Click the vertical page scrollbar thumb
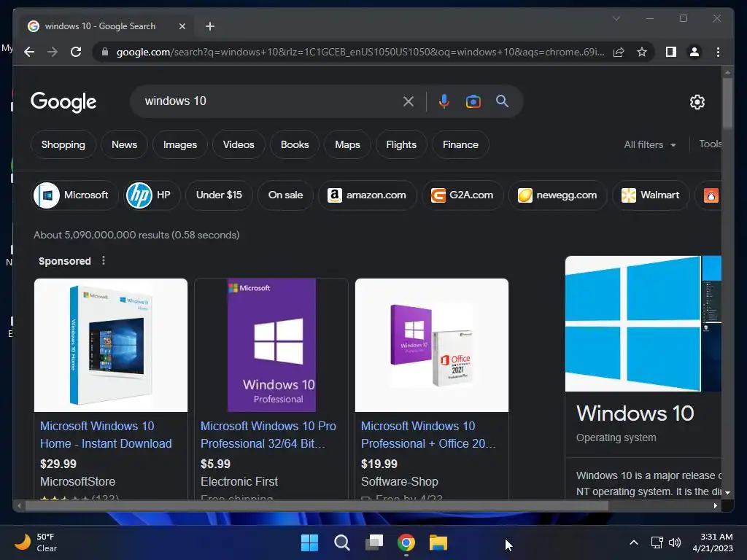 [727, 103]
